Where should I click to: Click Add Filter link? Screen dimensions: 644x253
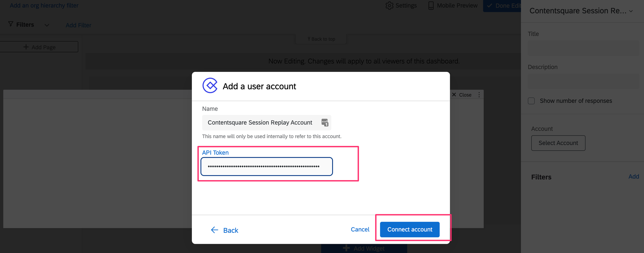point(78,25)
